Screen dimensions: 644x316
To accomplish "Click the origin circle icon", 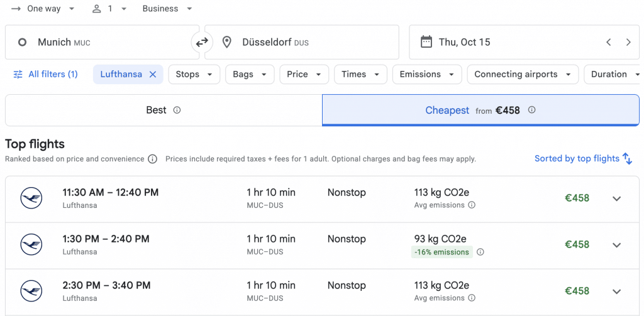I will click(22, 42).
